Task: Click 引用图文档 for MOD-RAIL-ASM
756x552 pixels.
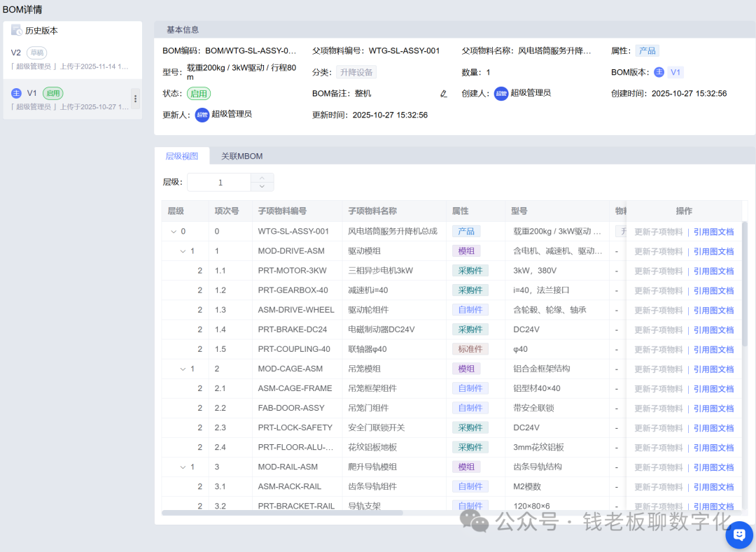Action: click(713, 467)
